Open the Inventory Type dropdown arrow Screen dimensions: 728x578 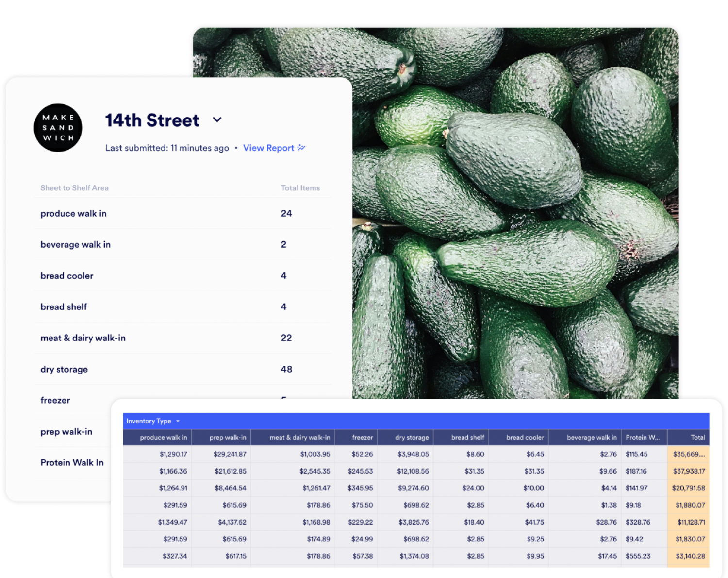[178, 421]
